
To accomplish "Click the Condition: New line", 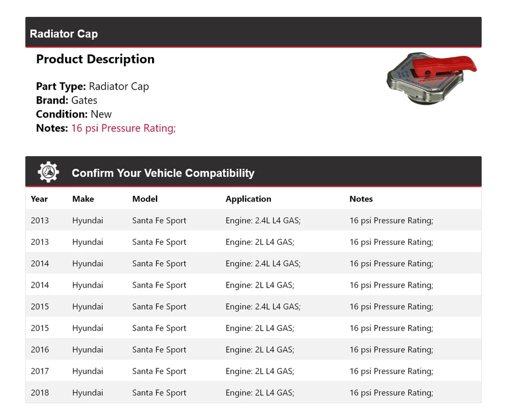I will (x=74, y=114).
